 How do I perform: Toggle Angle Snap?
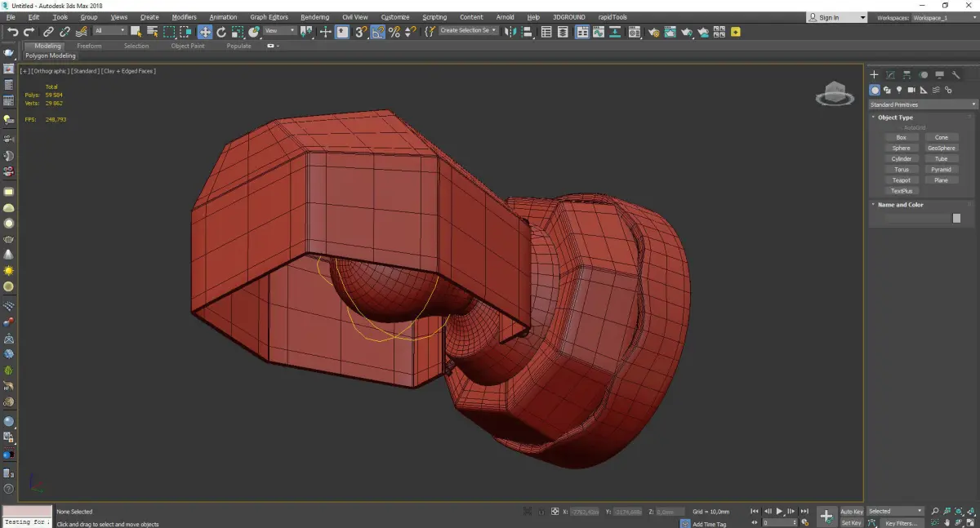[377, 32]
